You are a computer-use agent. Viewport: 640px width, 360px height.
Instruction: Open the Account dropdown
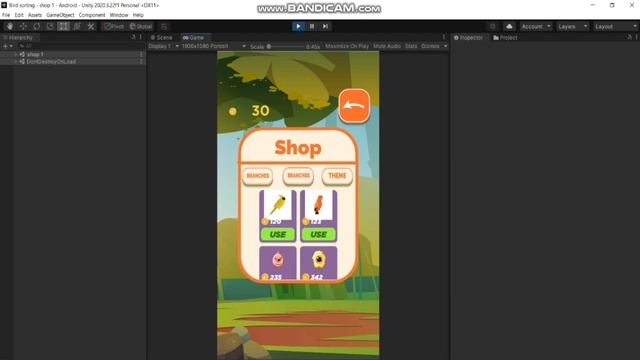tap(536, 27)
